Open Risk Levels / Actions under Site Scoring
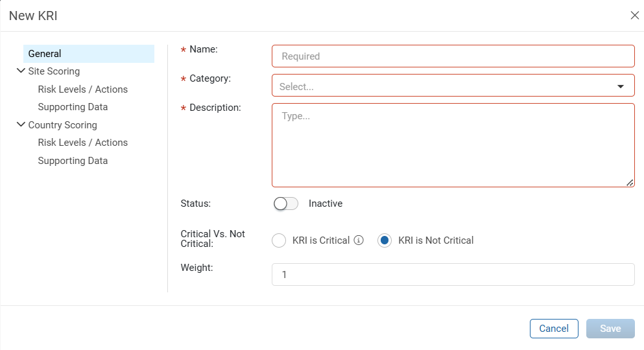The height and width of the screenshot is (350, 644). tap(82, 89)
